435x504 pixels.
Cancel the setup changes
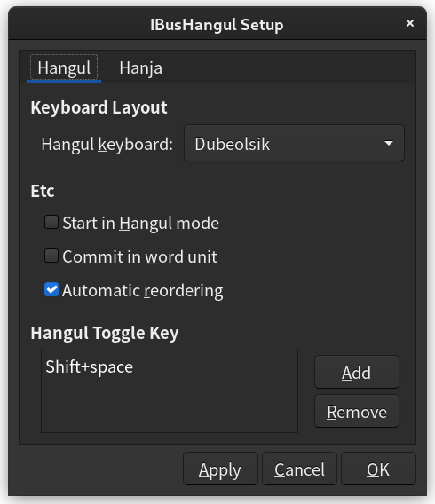click(x=299, y=469)
